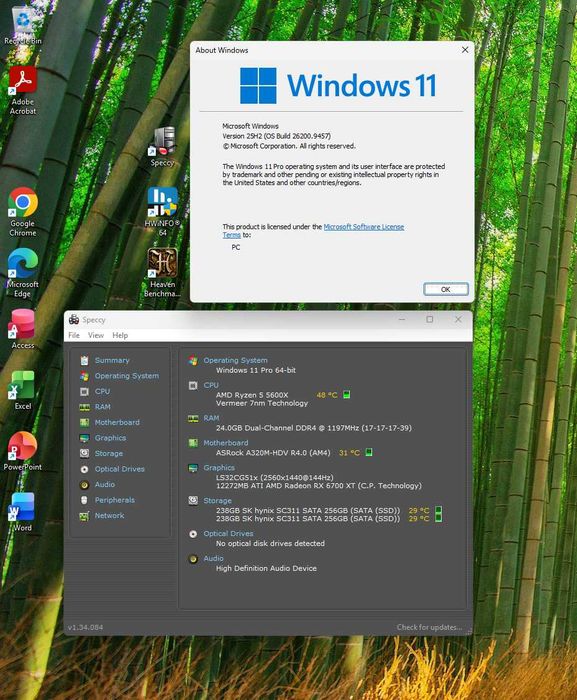Click the first SSD temperature indicator icon
Screen dimensions: 577x700
coord(439,510)
